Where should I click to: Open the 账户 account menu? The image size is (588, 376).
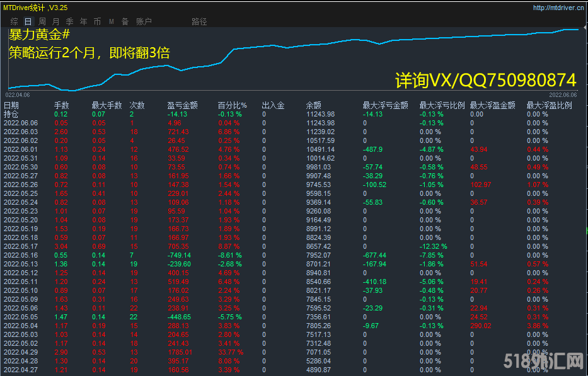pyautogui.click(x=144, y=21)
